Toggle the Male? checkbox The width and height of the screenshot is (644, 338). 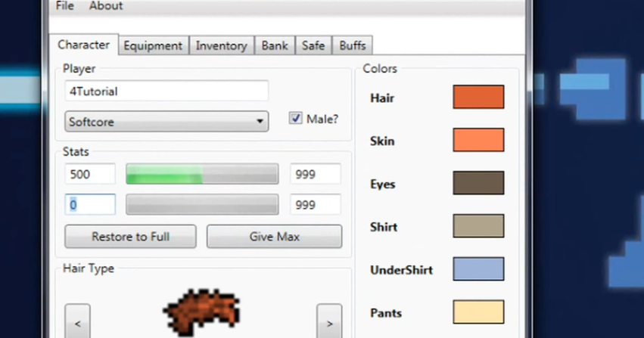295,119
